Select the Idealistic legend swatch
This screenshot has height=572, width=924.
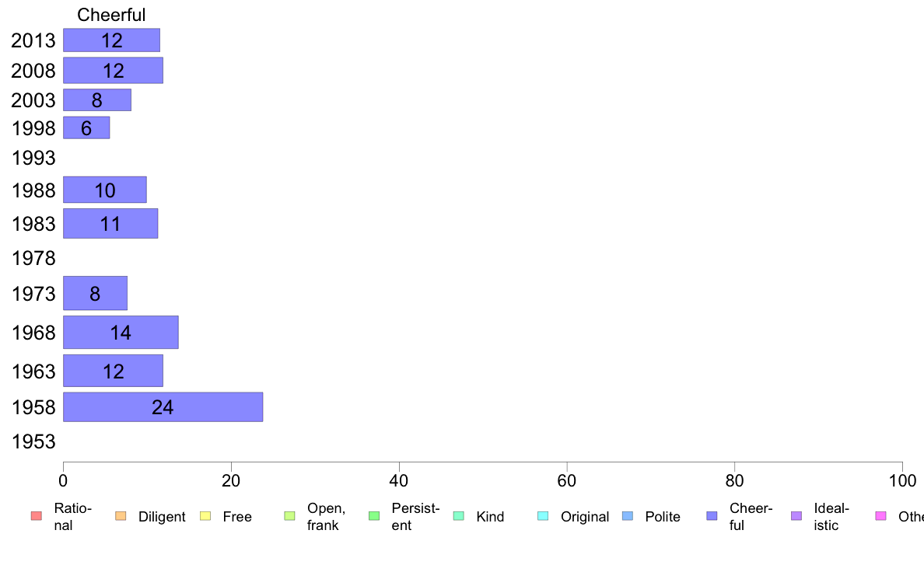point(796,516)
